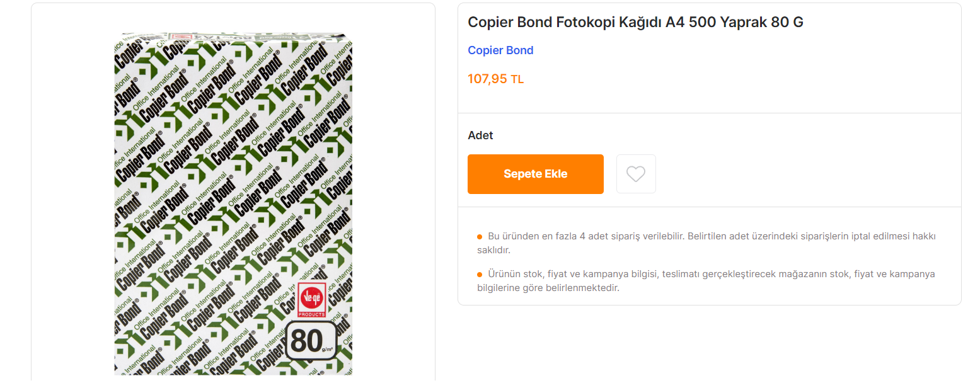Click the 80 g/m² weight badge on package
The height and width of the screenshot is (383, 980).
[x=311, y=340]
